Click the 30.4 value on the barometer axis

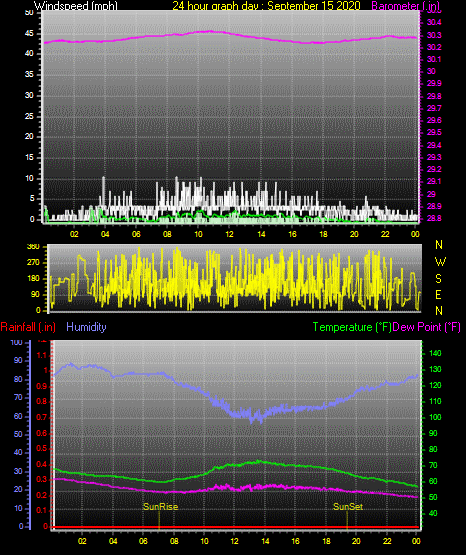click(434, 22)
